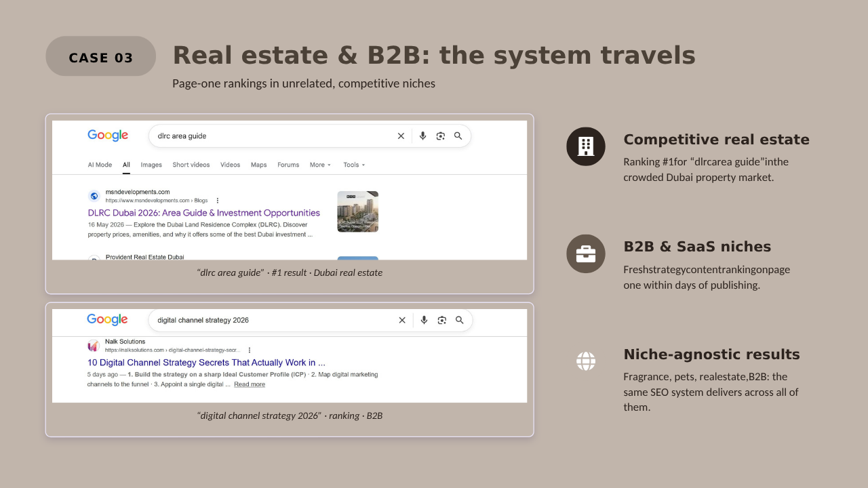The width and height of the screenshot is (868, 488).
Task: Open Lens camera in digital channel search
Action: (442, 320)
